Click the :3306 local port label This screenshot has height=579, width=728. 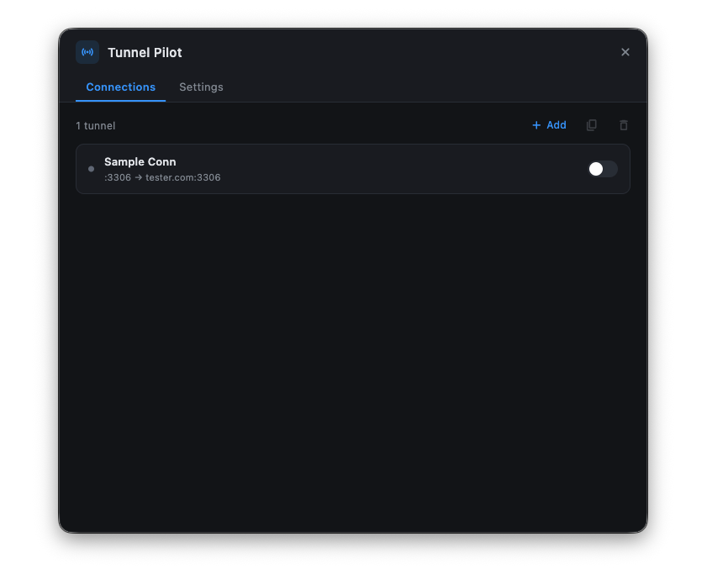pyautogui.click(x=115, y=177)
